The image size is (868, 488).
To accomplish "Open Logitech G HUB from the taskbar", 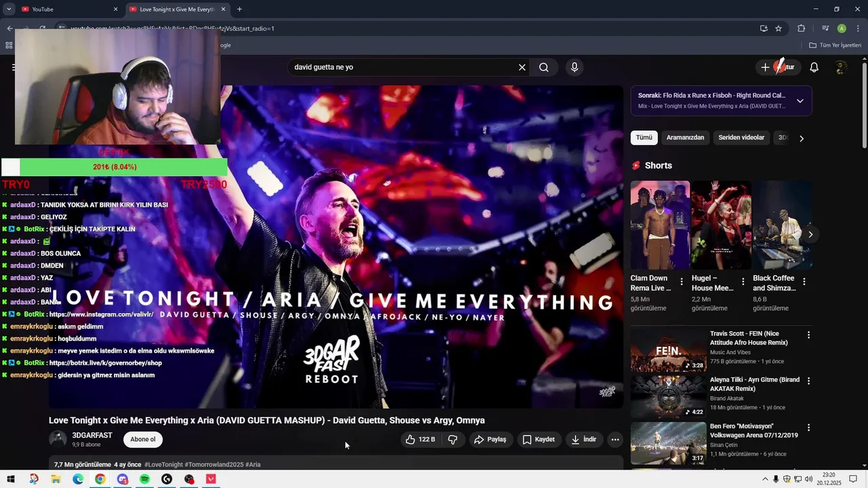I will (167, 479).
